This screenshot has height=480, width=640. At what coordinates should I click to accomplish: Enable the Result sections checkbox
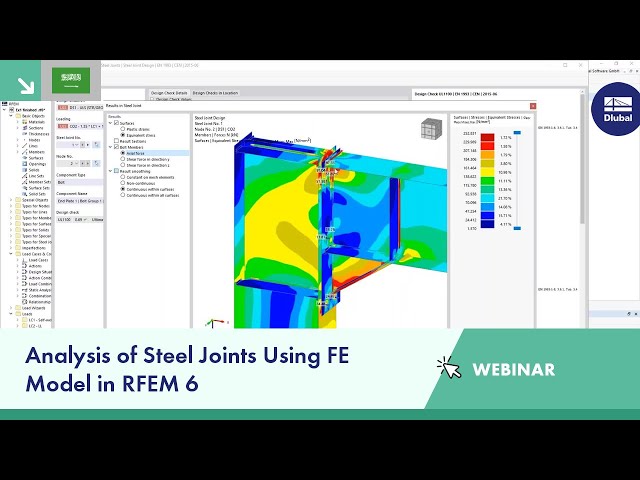point(116,141)
